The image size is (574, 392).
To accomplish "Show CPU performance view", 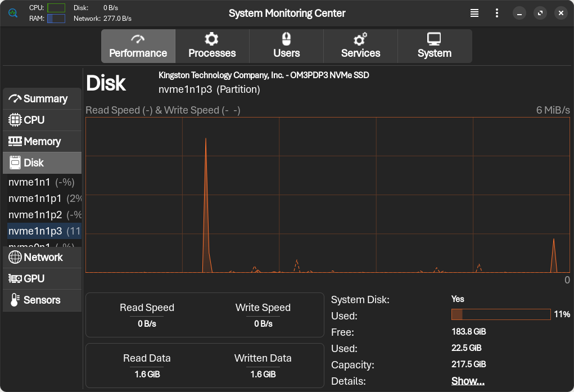I will (42, 120).
